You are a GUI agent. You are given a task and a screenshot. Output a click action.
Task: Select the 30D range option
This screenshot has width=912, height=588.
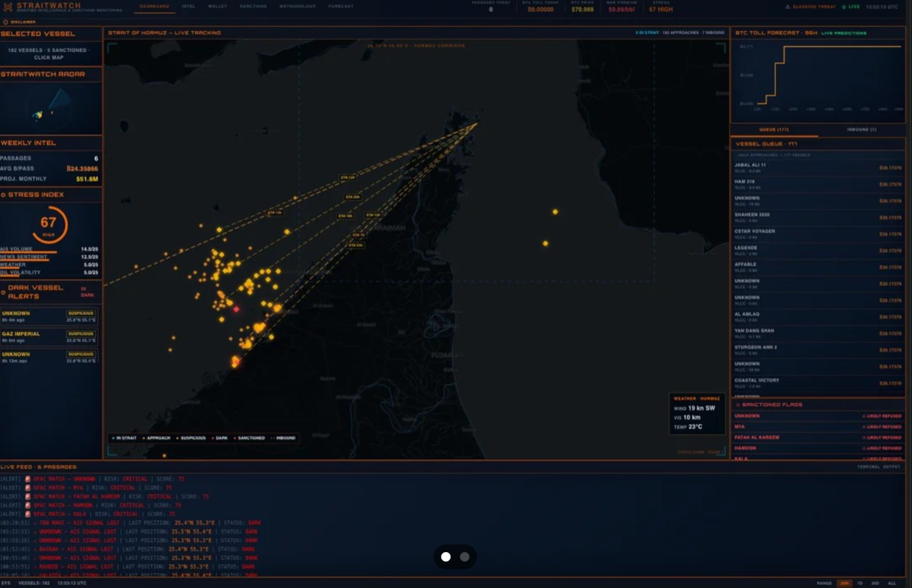[x=875, y=583]
